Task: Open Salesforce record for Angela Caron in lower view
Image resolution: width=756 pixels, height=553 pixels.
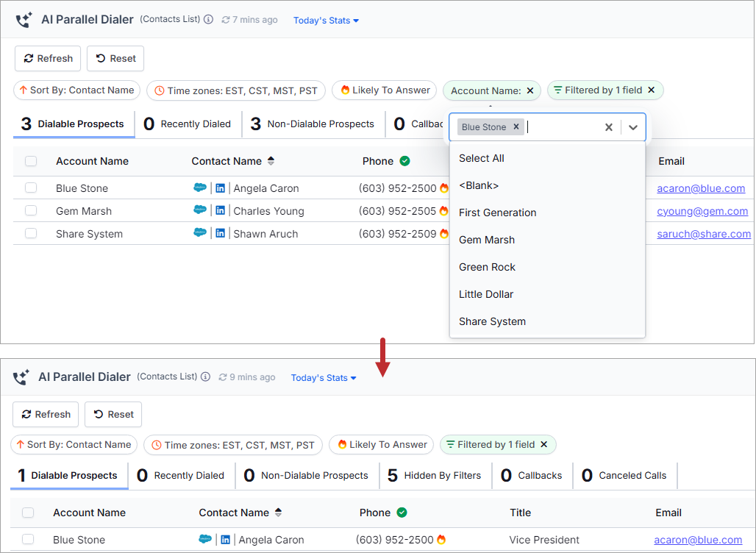Action: pos(205,539)
